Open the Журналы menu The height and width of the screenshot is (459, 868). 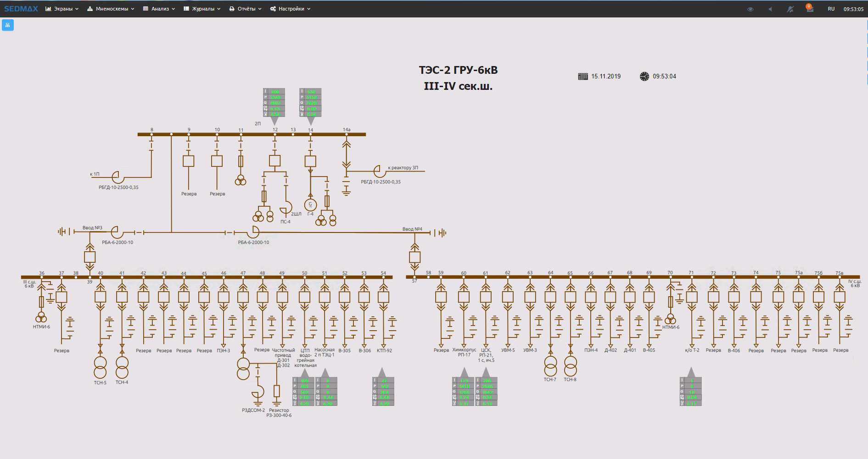(x=202, y=9)
